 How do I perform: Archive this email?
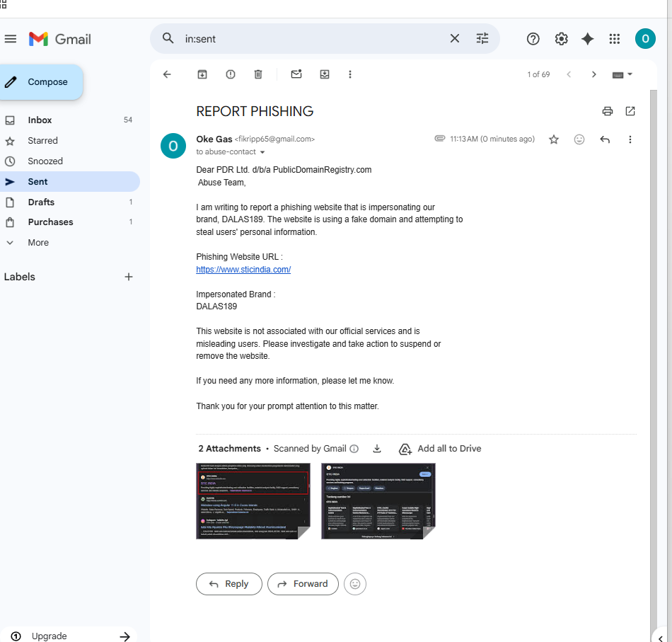[202, 74]
